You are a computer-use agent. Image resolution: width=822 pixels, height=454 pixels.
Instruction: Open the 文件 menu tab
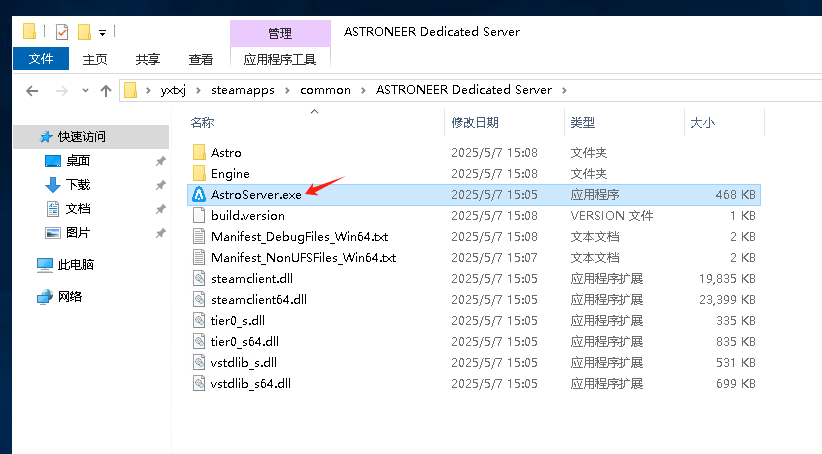41,59
